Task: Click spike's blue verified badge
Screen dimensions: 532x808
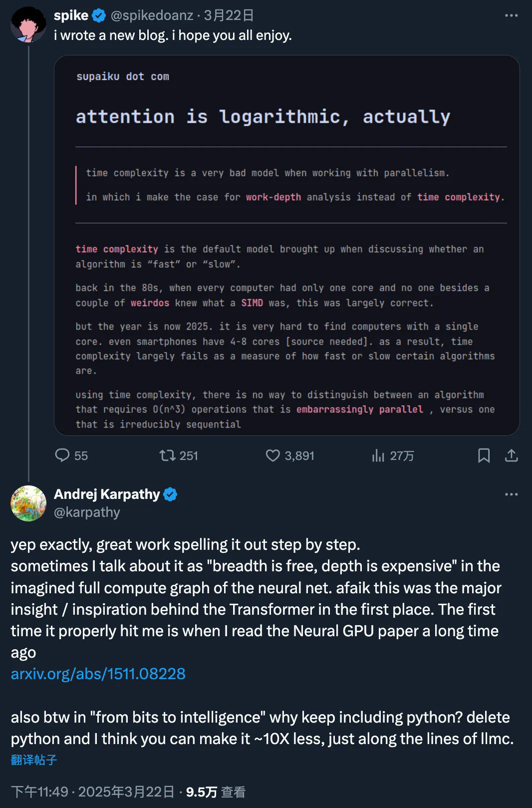Action: 99,15
